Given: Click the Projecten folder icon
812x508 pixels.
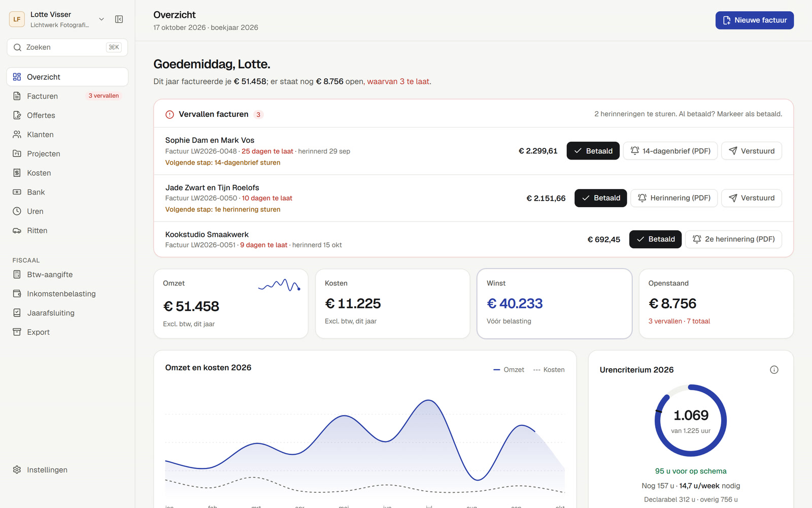Looking at the screenshot, I should [17, 153].
